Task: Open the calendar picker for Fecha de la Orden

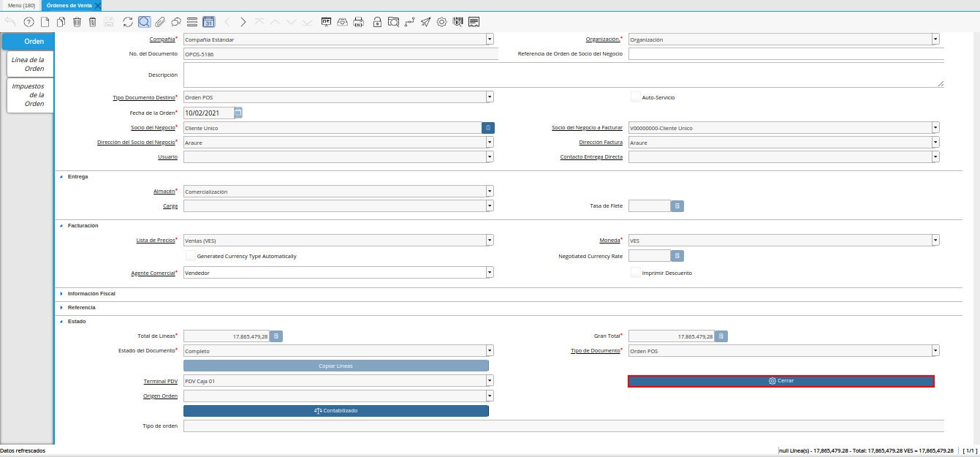Action: tap(238, 113)
